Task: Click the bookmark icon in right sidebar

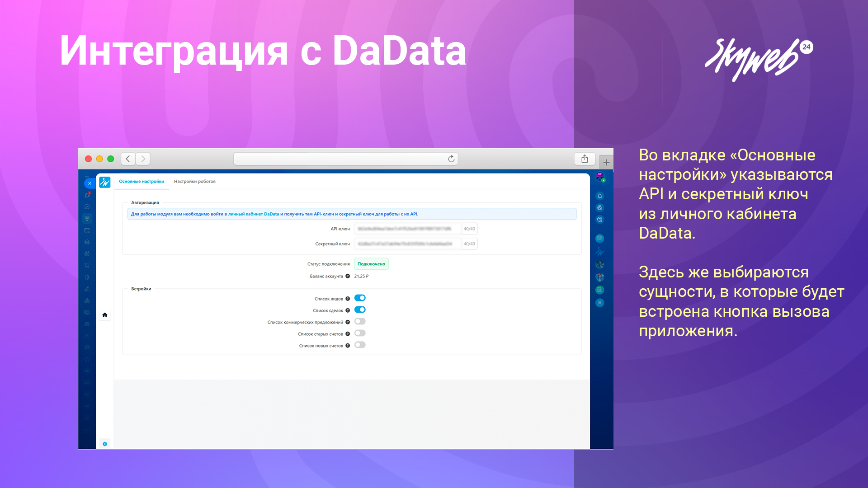Action: pyautogui.click(x=600, y=303)
